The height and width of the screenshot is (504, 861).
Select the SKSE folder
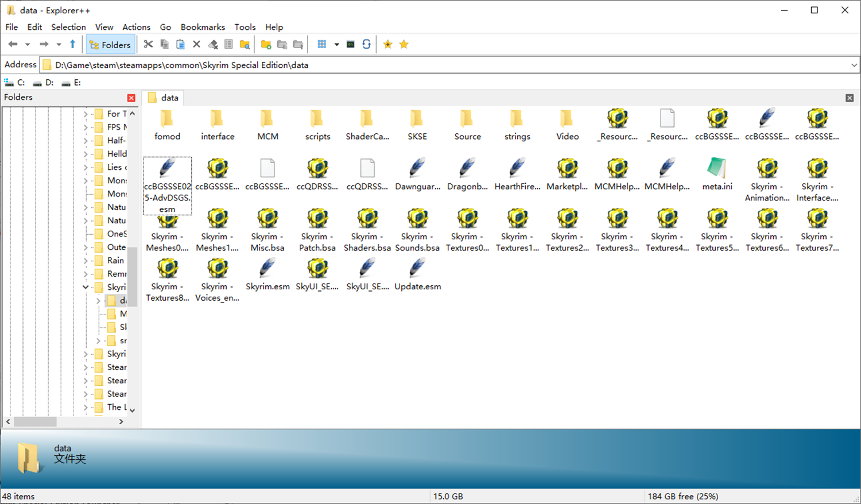[x=417, y=125]
